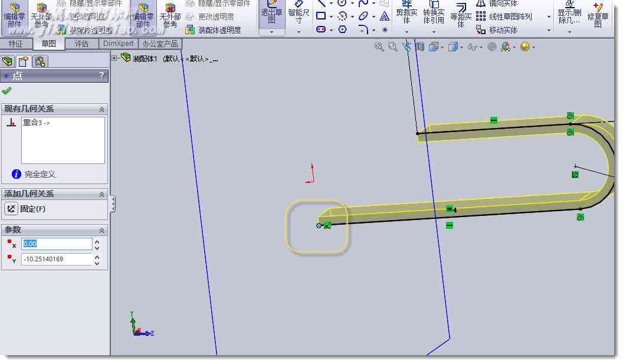Switch to the 特征 tab
Viewport: 623px width, 364px height.
[x=15, y=44]
